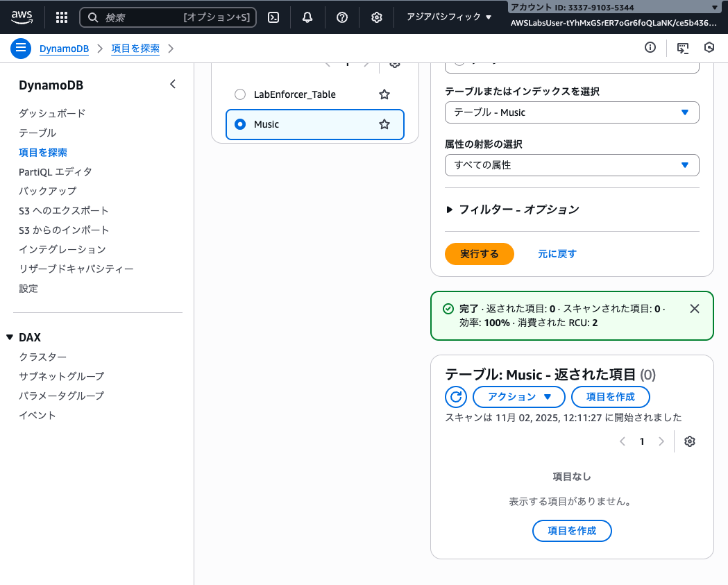Open the info panel icon
728x585 pixels.
650,47
